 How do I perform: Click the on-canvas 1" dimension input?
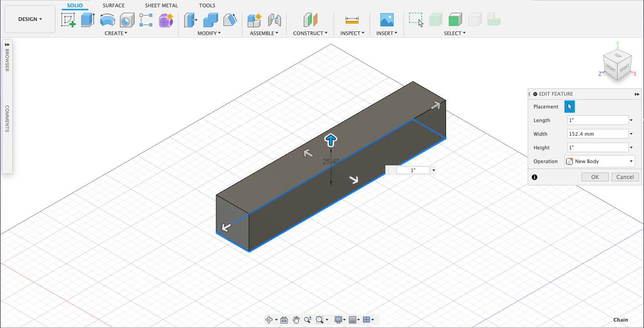point(413,170)
